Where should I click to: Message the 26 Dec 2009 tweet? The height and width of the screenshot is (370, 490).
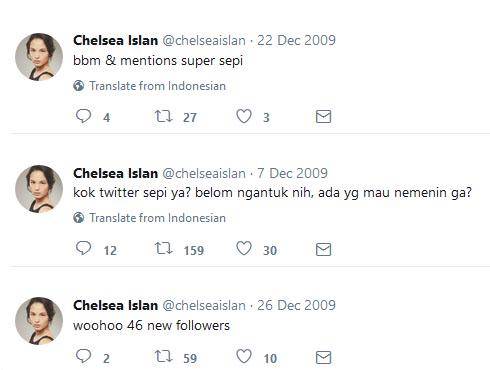(323, 357)
